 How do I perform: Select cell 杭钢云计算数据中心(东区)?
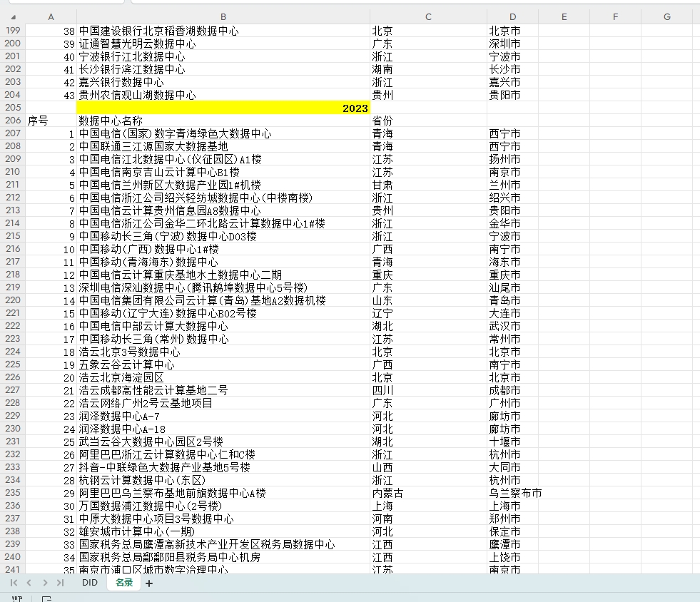click(x=223, y=481)
